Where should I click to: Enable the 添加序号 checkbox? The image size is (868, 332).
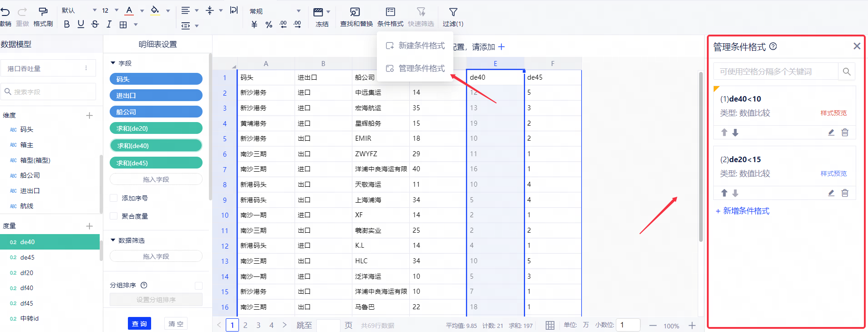[114, 198]
